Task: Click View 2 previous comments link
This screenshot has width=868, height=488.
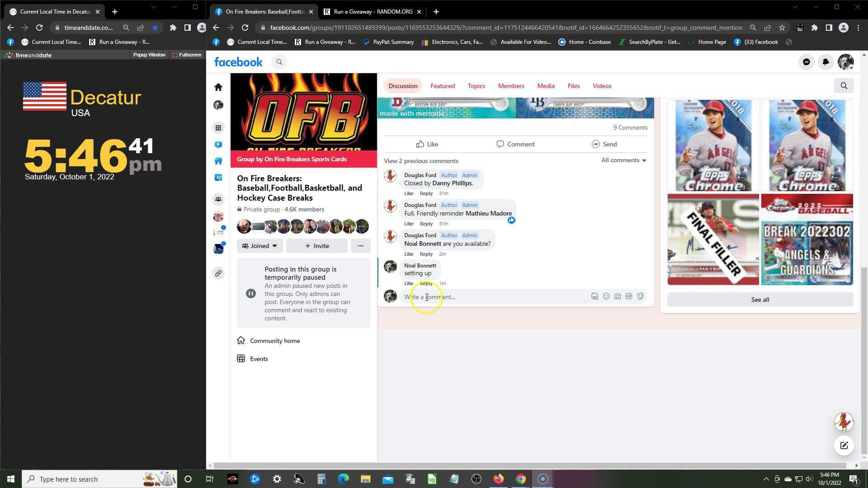Action: 421,161
